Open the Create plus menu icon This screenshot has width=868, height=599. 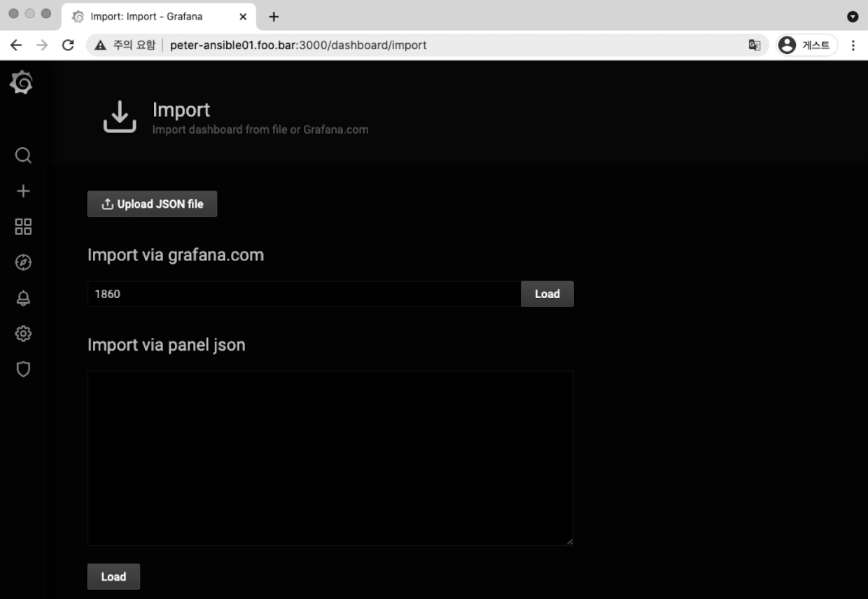23,191
